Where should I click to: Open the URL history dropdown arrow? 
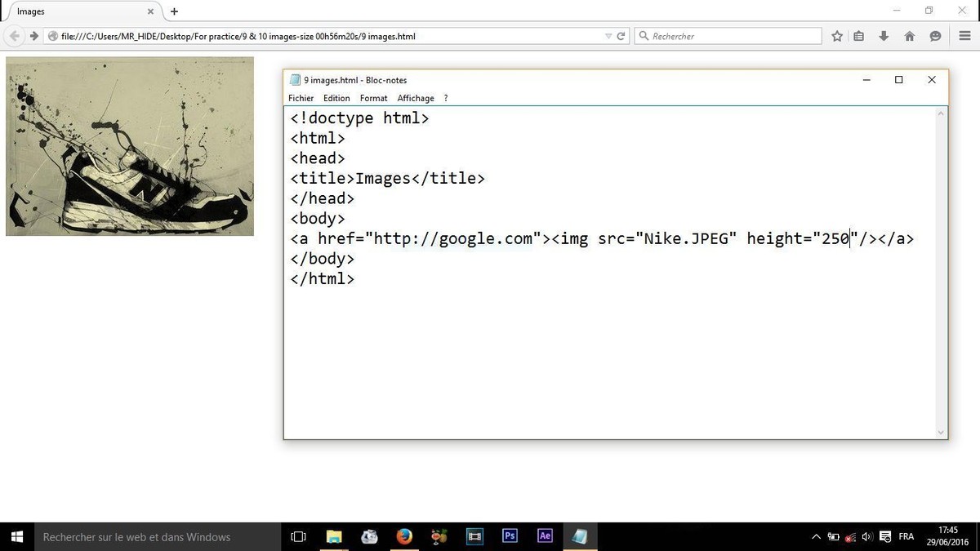[608, 36]
